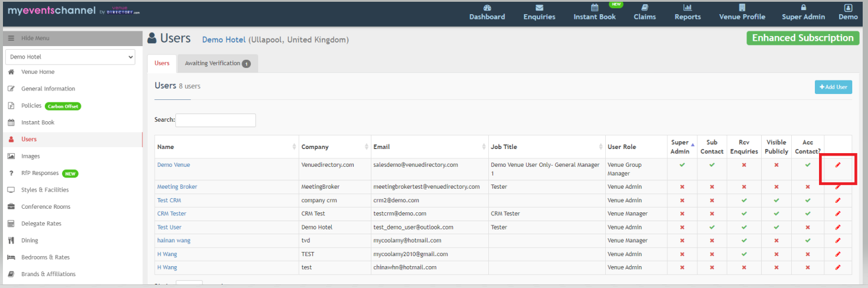The width and height of the screenshot is (868, 288).
Task: Click the Hide Menu hamburger icon
Action: click(x=11, y=38)
